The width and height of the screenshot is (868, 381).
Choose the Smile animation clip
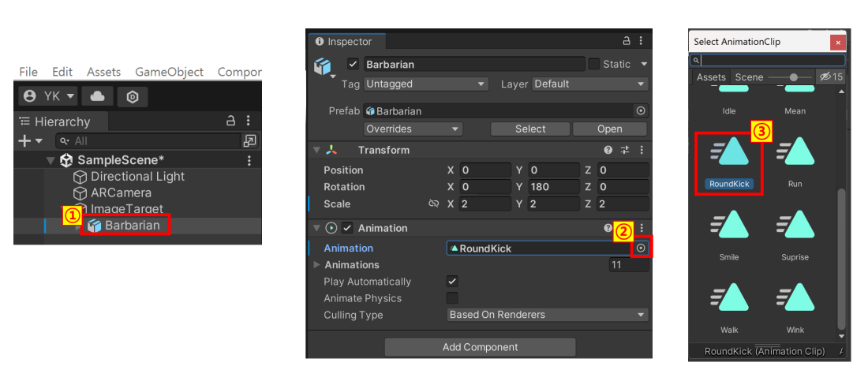point(729,235)
